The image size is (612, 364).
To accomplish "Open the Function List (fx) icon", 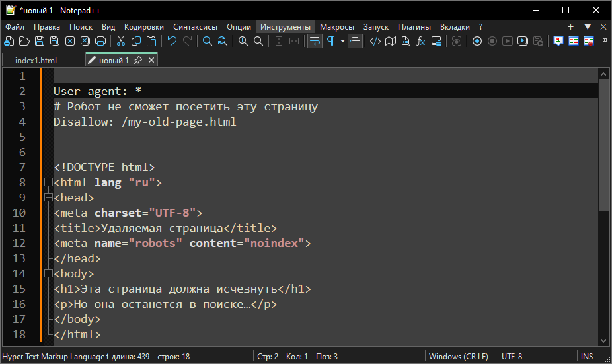I will (x=420, y=41).
